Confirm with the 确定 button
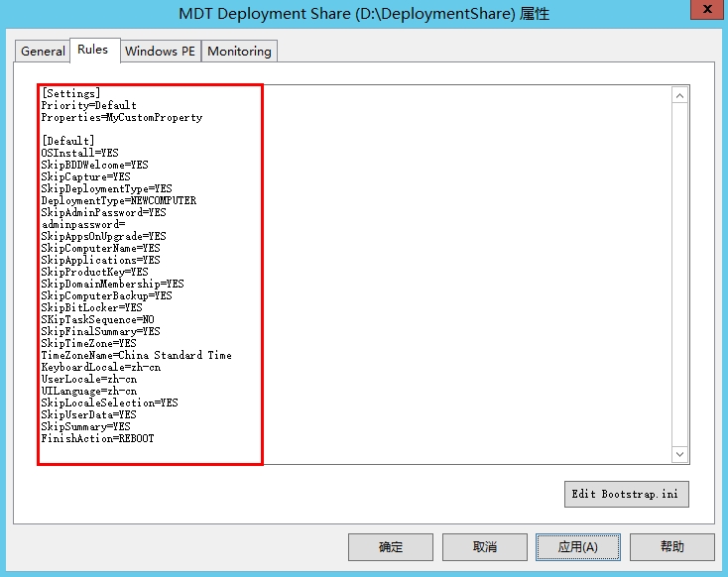This screenshot has width=728, height=577. click(x=391, y=547)
